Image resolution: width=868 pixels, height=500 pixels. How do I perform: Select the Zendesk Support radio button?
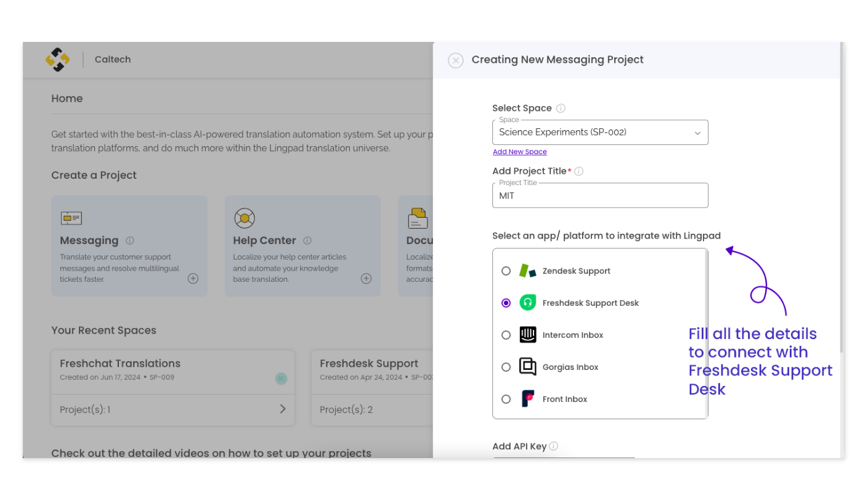coord(506,271)
